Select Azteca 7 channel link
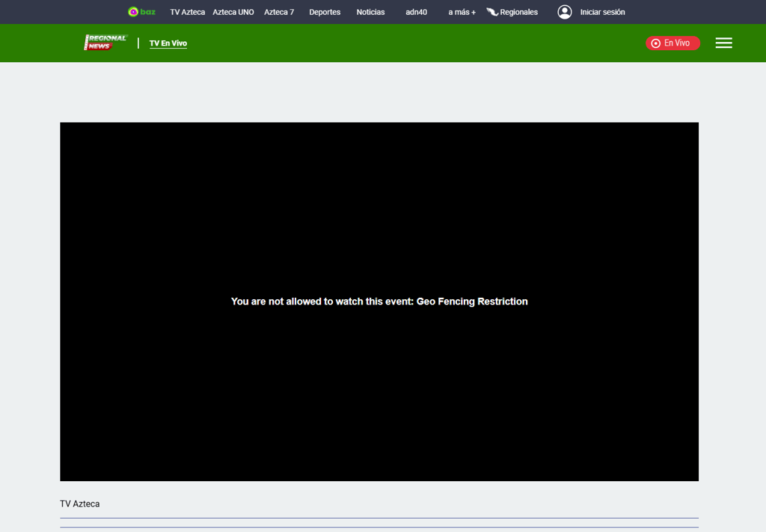This screenshot has height=532, width=766. [x=279, y=12]
